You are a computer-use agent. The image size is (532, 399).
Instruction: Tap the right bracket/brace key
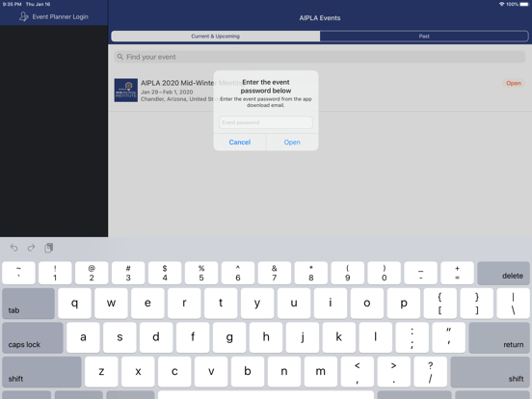click(x=477, y=304)
